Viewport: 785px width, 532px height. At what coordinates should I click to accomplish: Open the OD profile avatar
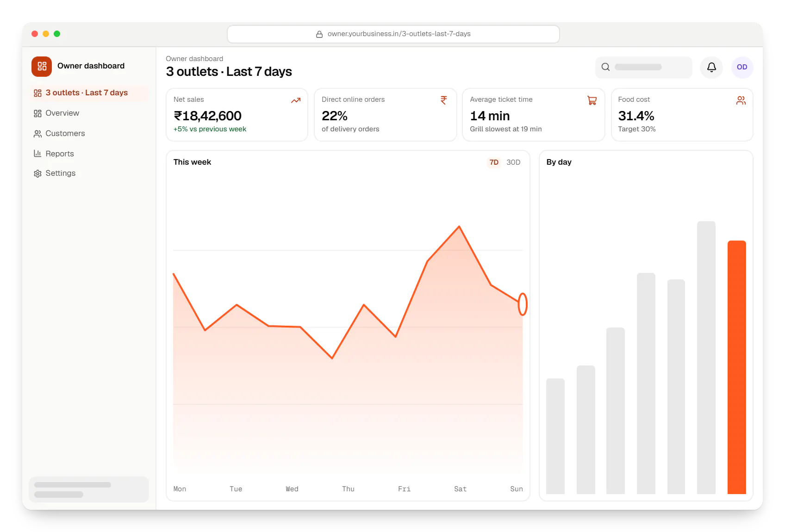coord(742,67)
